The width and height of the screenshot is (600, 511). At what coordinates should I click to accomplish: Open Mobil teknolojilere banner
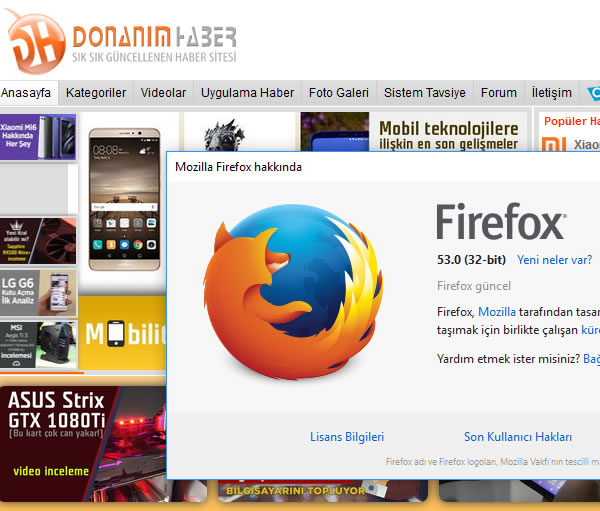(x=414, y=131)
